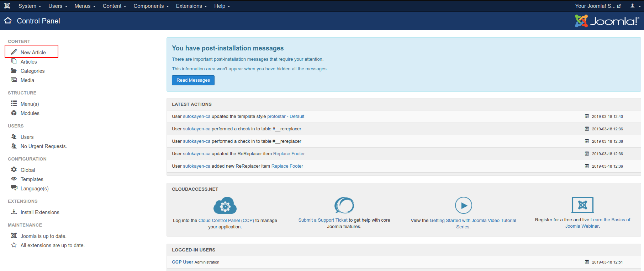
Task: Click the eye icon beside Templates
Action: point(14,179)
